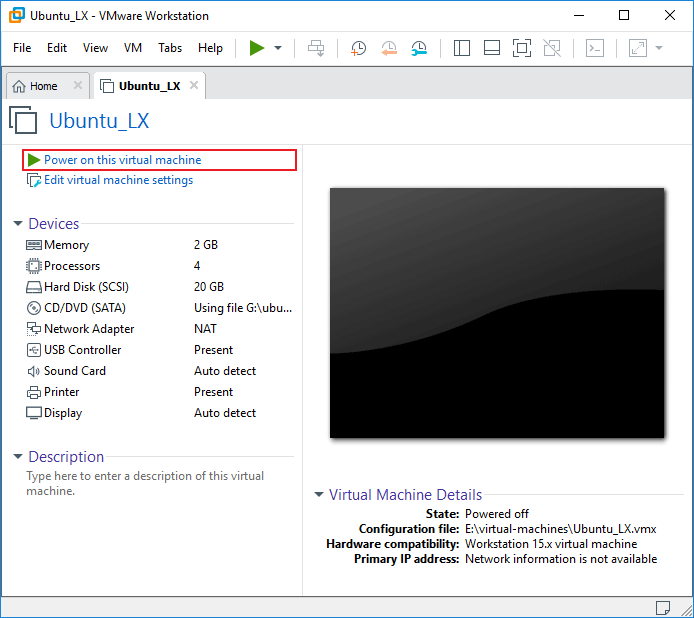Collapse the Description section

pos(18,456)
